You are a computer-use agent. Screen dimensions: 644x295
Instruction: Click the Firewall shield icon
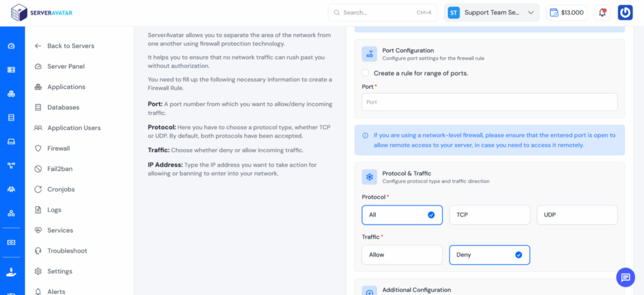tap(38, 148)
